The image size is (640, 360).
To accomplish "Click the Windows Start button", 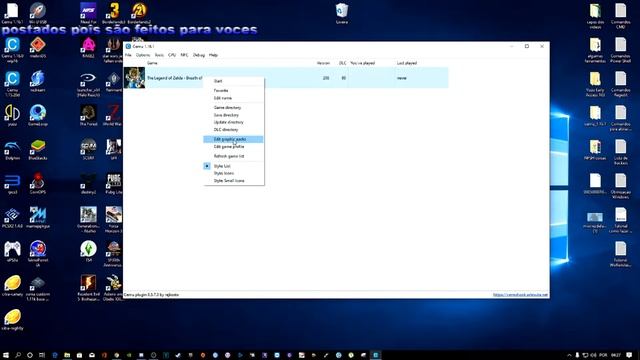I will click(x=6, y=355).
